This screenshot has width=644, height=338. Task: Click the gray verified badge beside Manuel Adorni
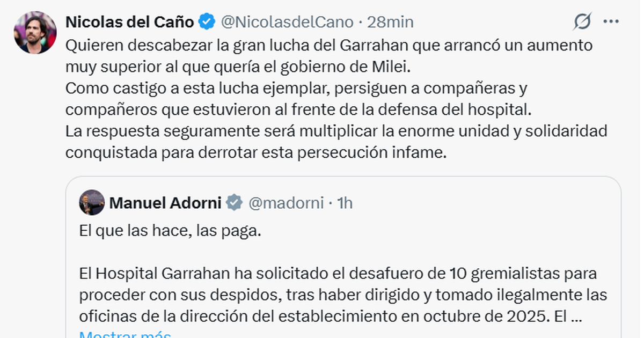(x=234, y=203)
